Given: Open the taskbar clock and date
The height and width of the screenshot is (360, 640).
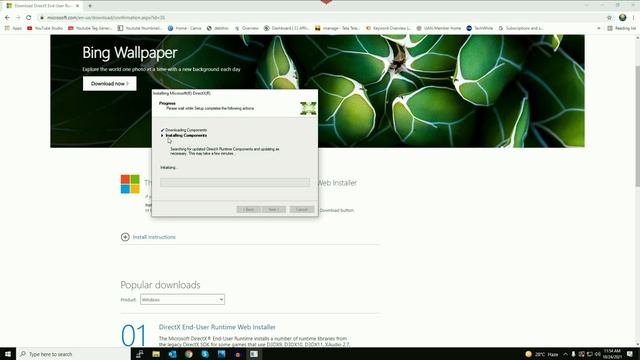Looking at the screenshot, I should tap(612, 354).
